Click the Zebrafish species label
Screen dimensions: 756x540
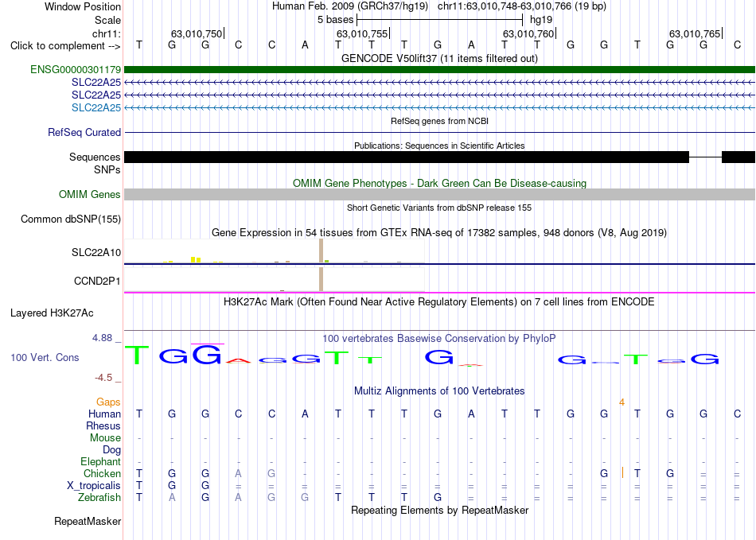tap(99, 498)
